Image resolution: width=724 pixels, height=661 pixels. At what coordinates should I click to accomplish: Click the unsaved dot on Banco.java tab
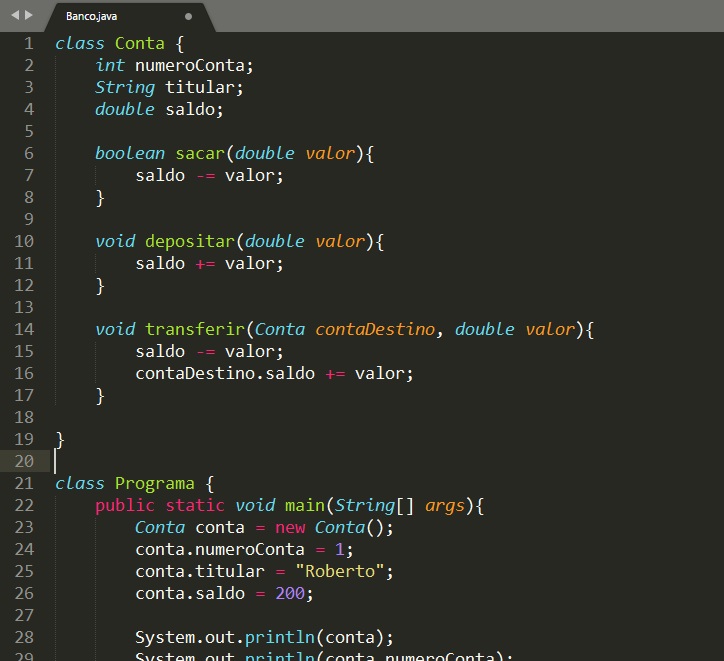coord(188,17)
